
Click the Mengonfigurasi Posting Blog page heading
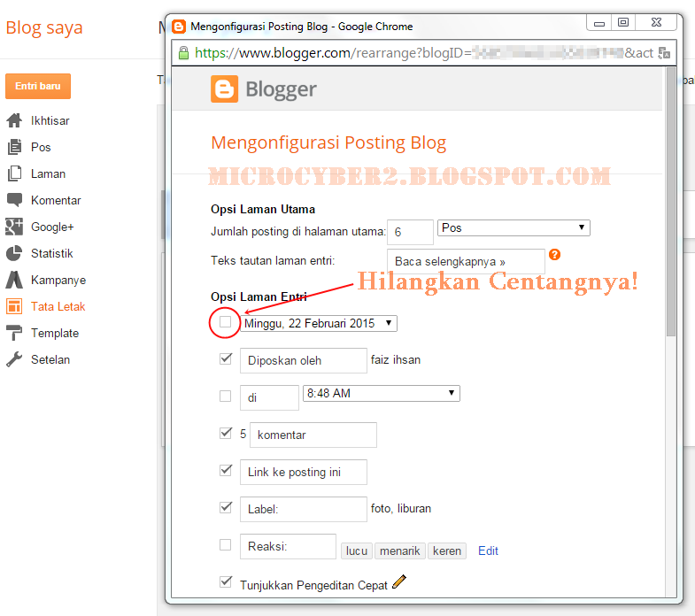click(328, 142)
